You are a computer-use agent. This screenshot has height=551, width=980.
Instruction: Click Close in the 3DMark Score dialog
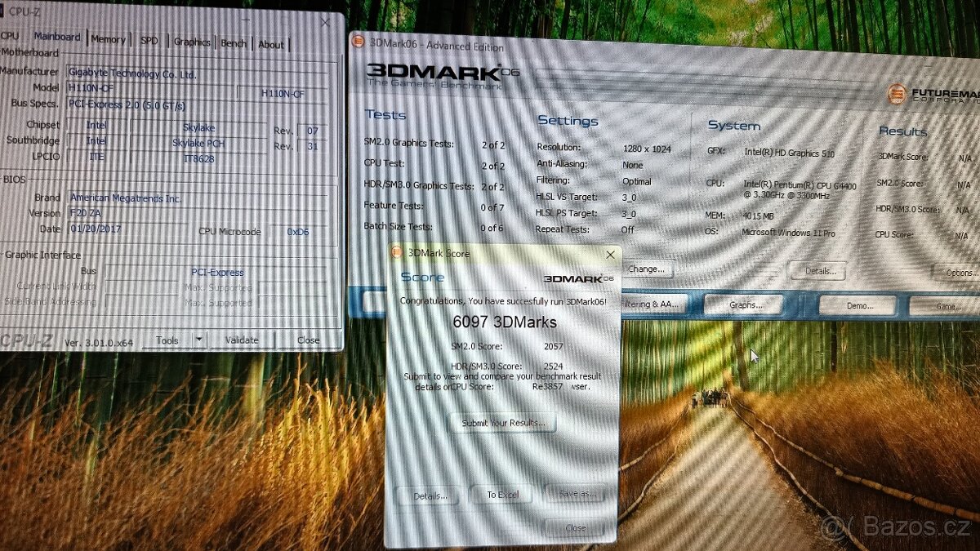(575, 528)
